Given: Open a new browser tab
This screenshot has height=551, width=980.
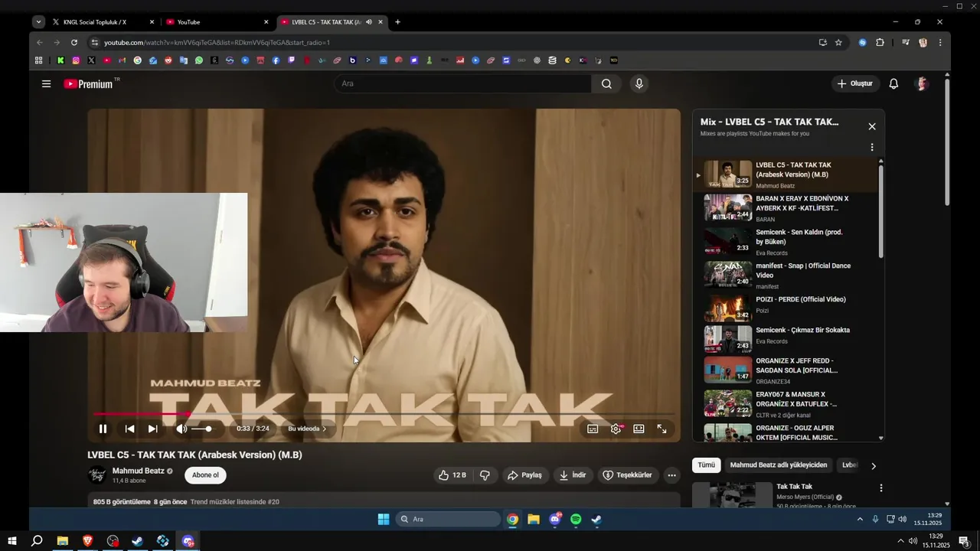Looking at the screenshot, I should (397, 22).
